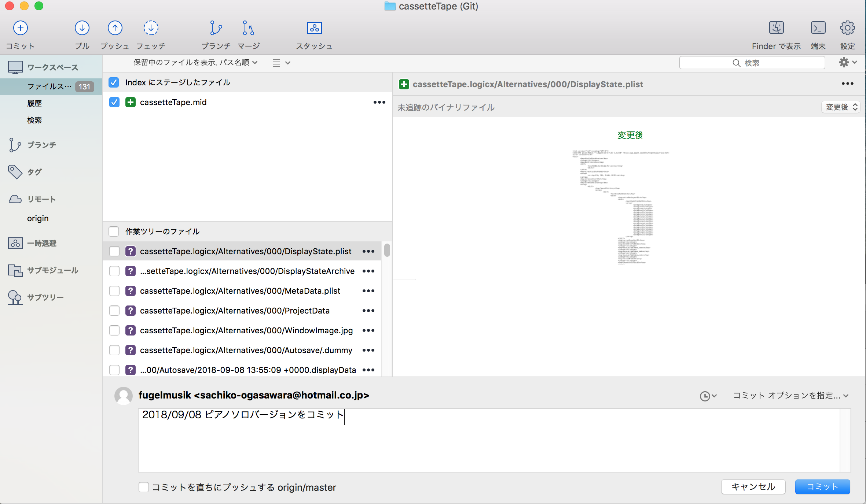Click the Fetch (フェッチ) toolbar icon
The image size is (866, 504).
coord(151,28)
